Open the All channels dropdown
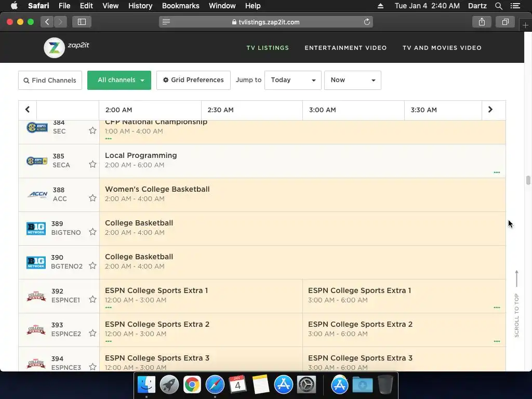Image resolution: width=532 pixels, height=399 pixels. 119,80
